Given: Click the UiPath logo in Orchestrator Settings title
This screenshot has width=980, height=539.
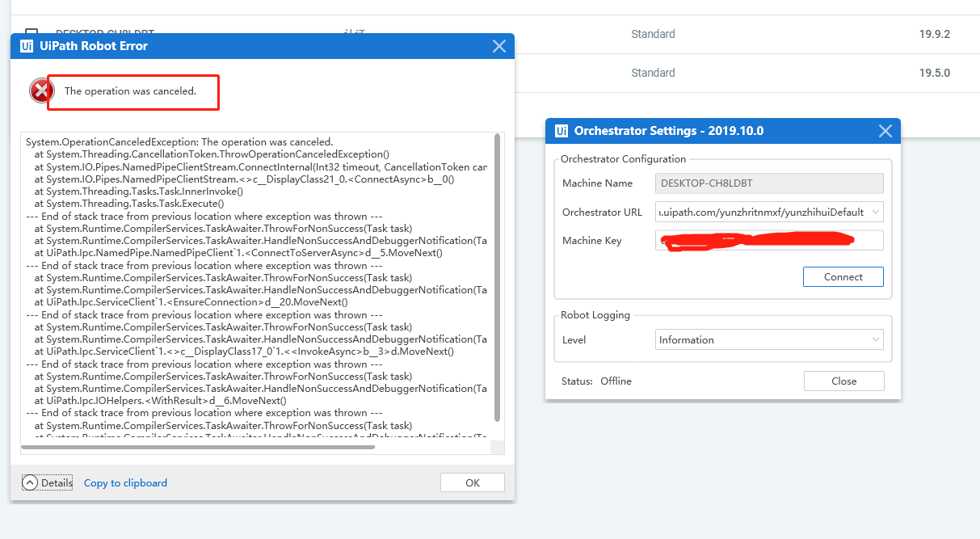Looking at the screenshot, I should [x=562, y=131].
